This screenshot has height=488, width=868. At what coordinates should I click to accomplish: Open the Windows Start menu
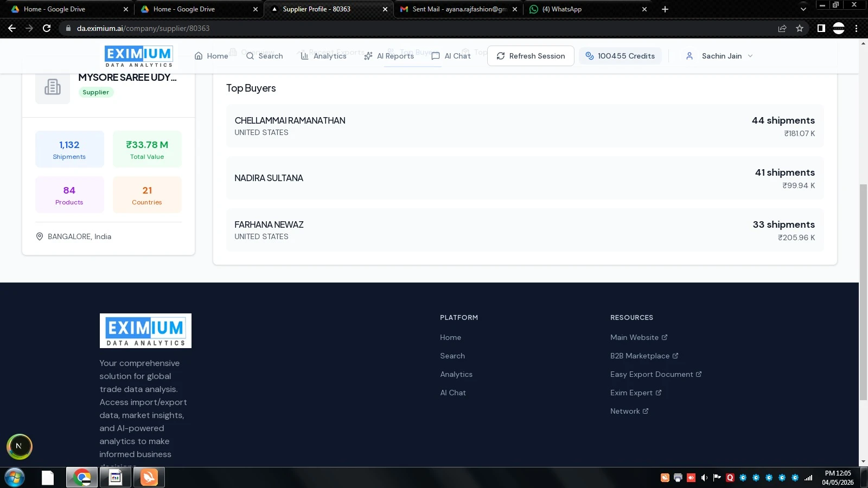[x=15, y=478]
